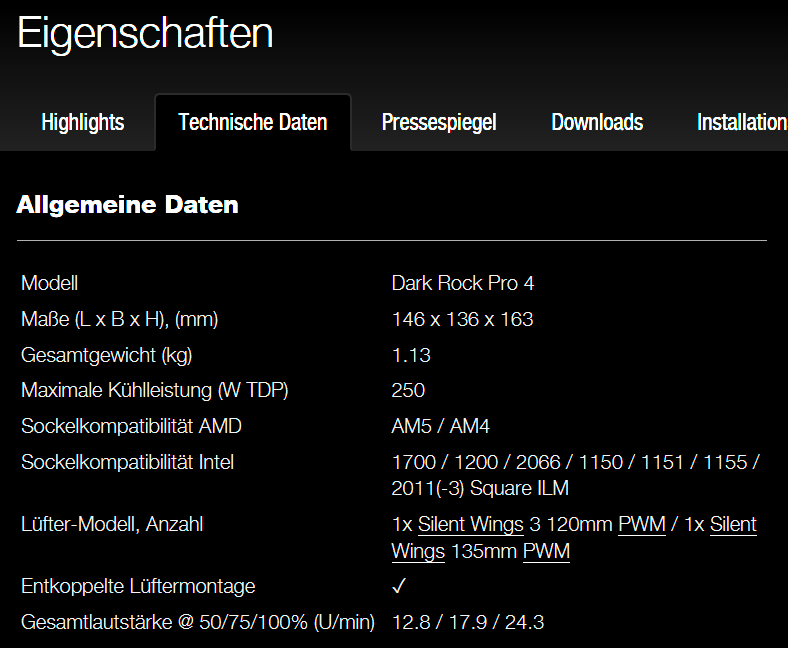Click the noise values '12.8 / 17.9 / 24.3'
Screen dimensions: 788x648
[x=468, y=622]
